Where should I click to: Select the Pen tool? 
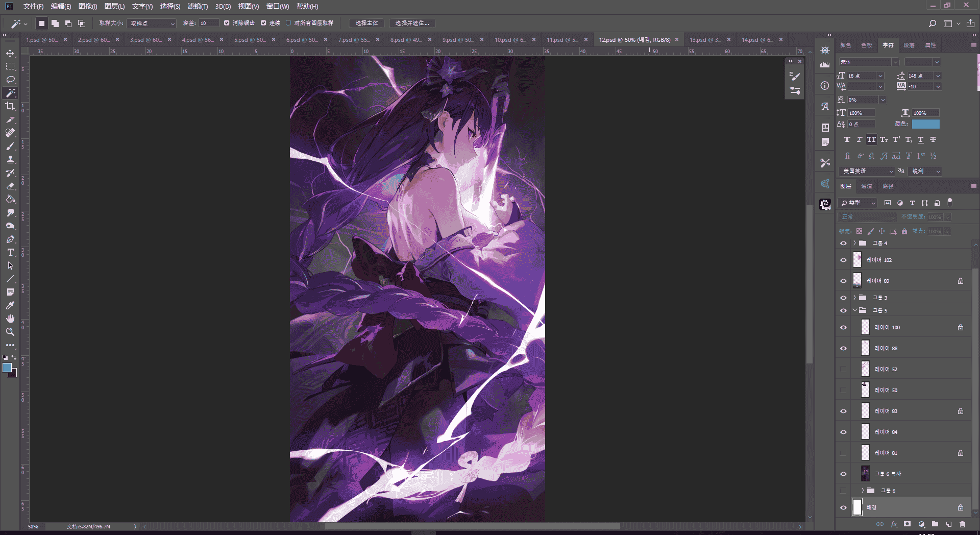tap(10, 239)
